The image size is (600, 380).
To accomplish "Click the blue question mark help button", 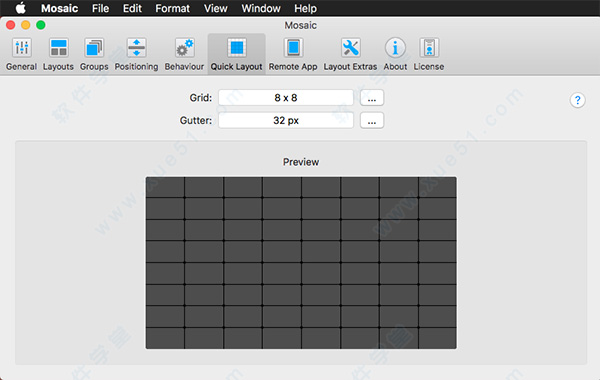I will coord(577,100).
